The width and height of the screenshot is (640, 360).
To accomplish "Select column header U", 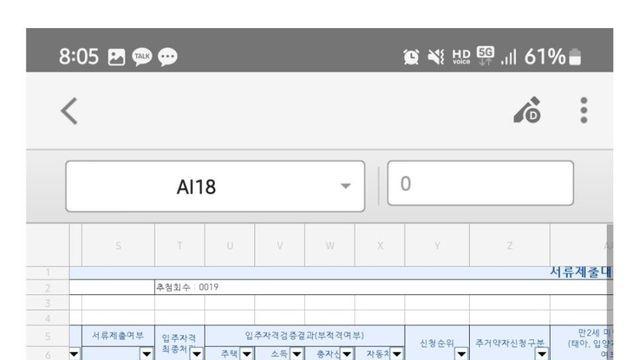I will coord(230,245).
